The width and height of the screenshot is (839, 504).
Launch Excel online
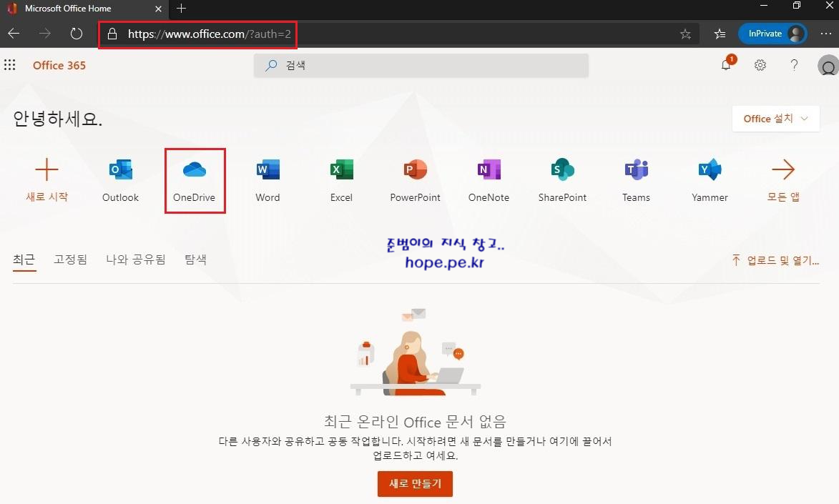click(x=341, y=180)
